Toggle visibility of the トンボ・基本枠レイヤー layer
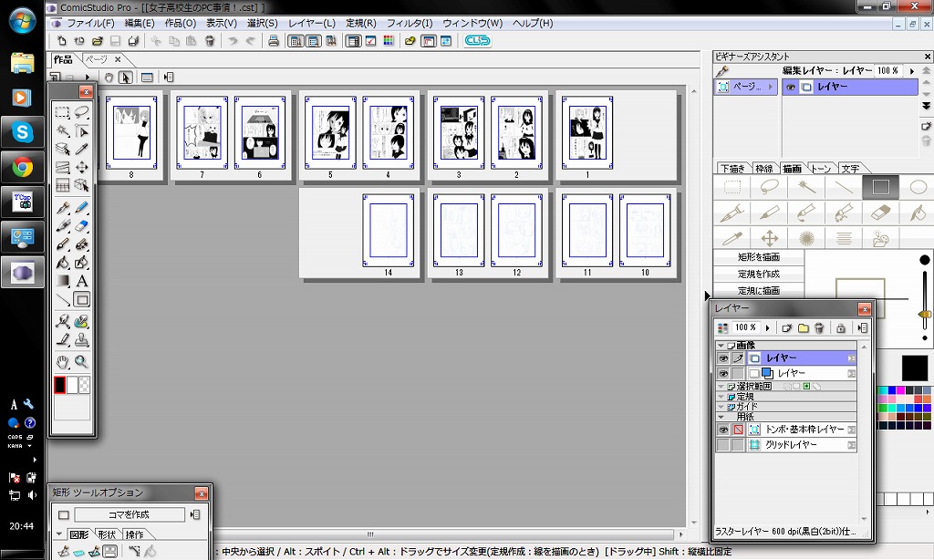 723,430
